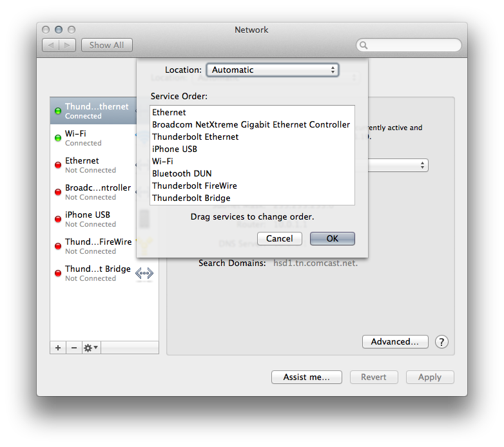Click the green status dot for Wi-Fi
This screenshot has height=447, width=504.
[x=58, y=138]
